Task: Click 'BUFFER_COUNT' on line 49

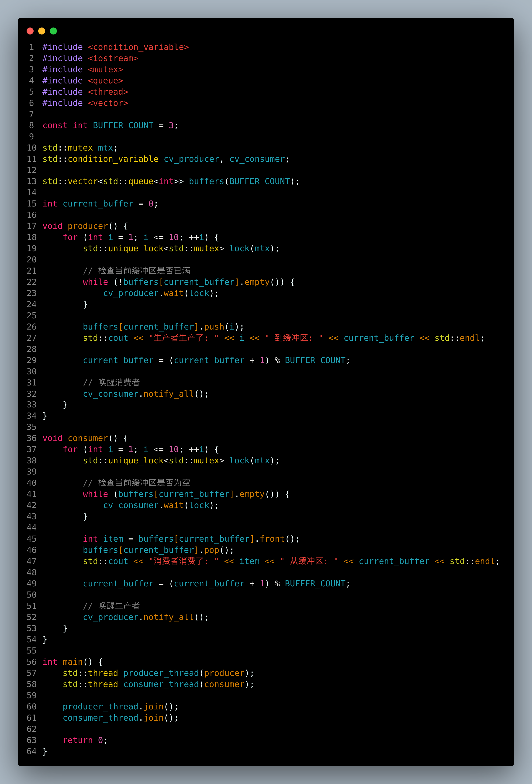Action: [315, 584]
